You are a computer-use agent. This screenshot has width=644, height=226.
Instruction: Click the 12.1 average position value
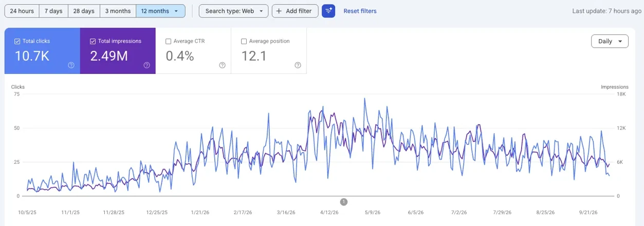254,56
